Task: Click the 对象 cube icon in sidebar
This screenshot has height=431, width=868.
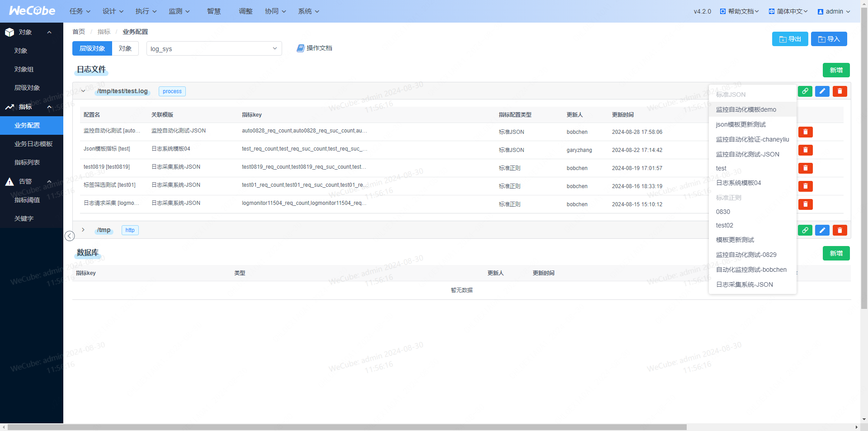Action: click(9, 32)
